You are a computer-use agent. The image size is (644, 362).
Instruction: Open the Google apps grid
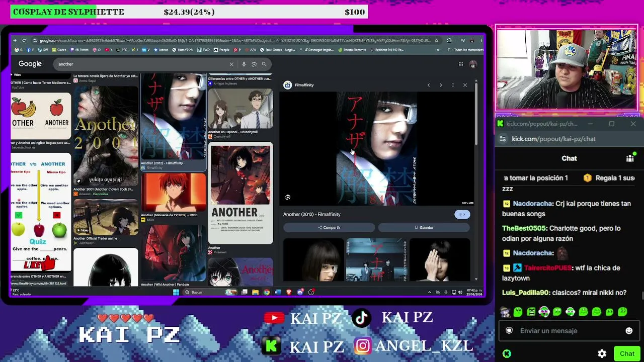(x=460, y=64)
